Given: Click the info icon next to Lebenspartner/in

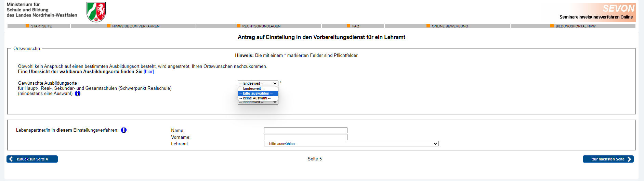Looking at the screenshot, I should (124, 130).
